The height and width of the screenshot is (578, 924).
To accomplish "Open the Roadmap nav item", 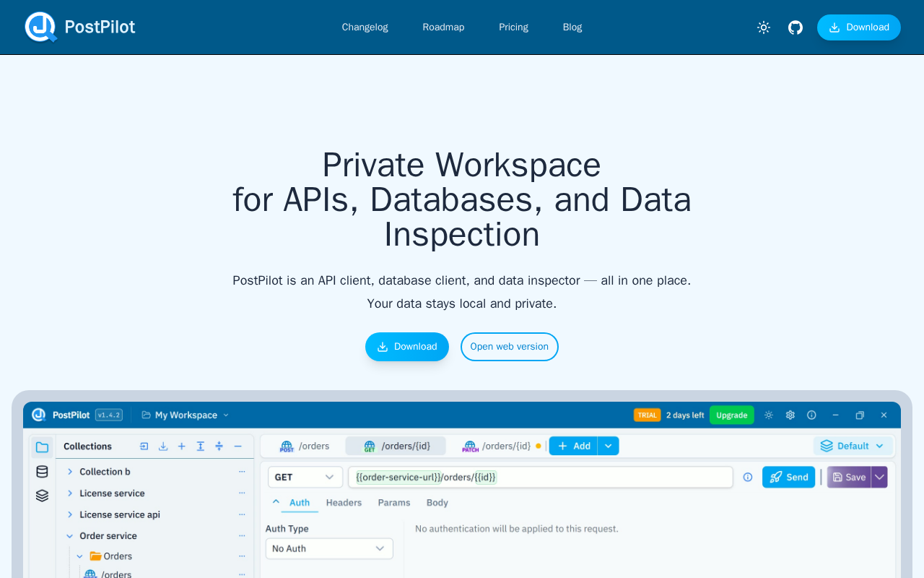I will point(443,27).
